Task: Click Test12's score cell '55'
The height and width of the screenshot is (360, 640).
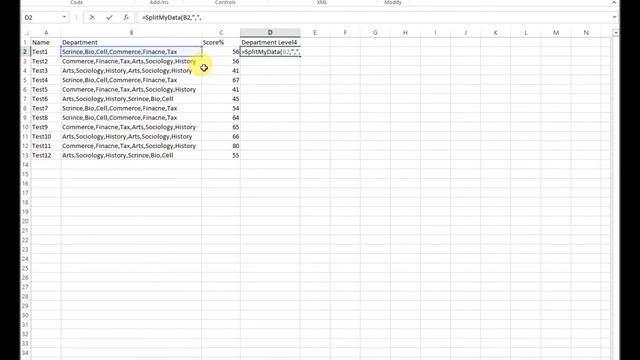Action: pos(221,155)
